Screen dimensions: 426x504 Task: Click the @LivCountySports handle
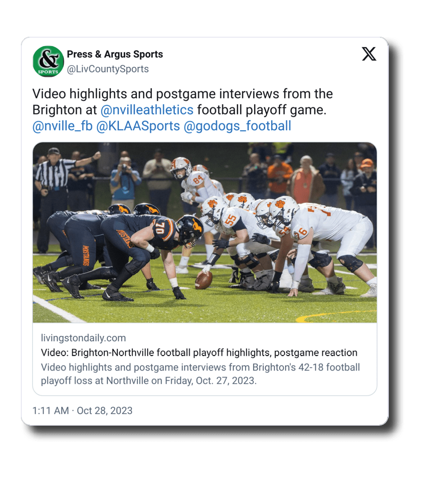[x=108, y=69]
